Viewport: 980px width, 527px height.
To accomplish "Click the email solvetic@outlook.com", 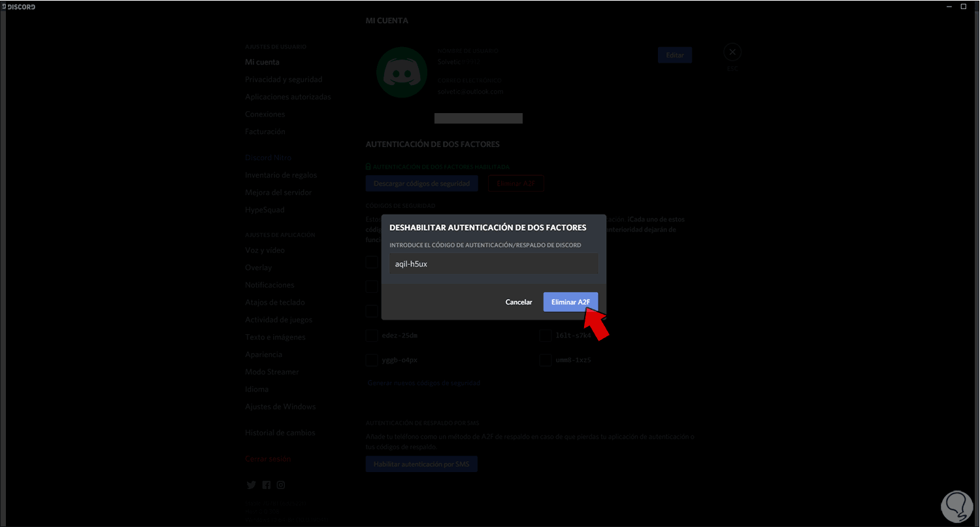I will [470, 92].
